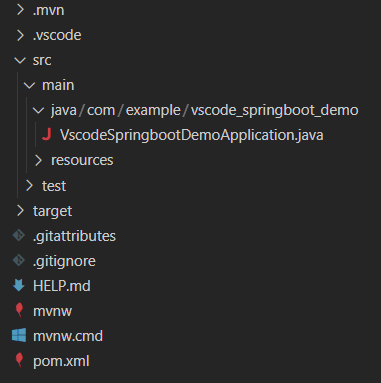Screen dimensions: 381x383
Task: Click the Maven icon beside pom.xml
Action: [x=19, y=360]
